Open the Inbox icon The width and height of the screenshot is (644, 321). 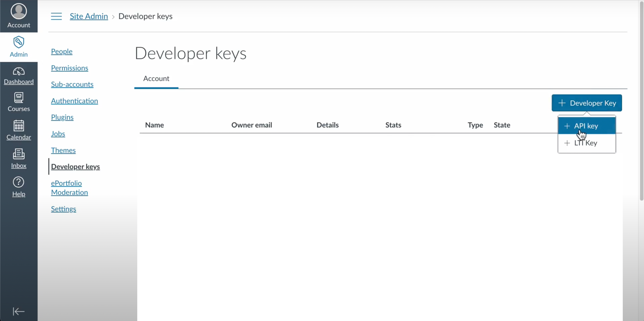[x=19, y=154]
